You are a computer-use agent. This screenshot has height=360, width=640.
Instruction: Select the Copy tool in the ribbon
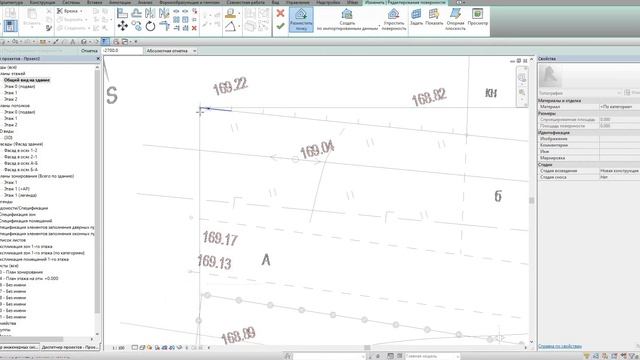(x=136, y=26)
